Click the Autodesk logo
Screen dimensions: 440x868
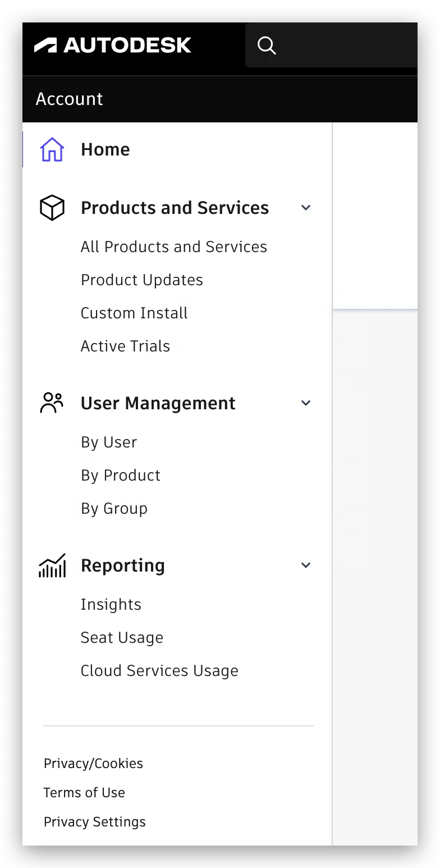[x=113, y=45]
